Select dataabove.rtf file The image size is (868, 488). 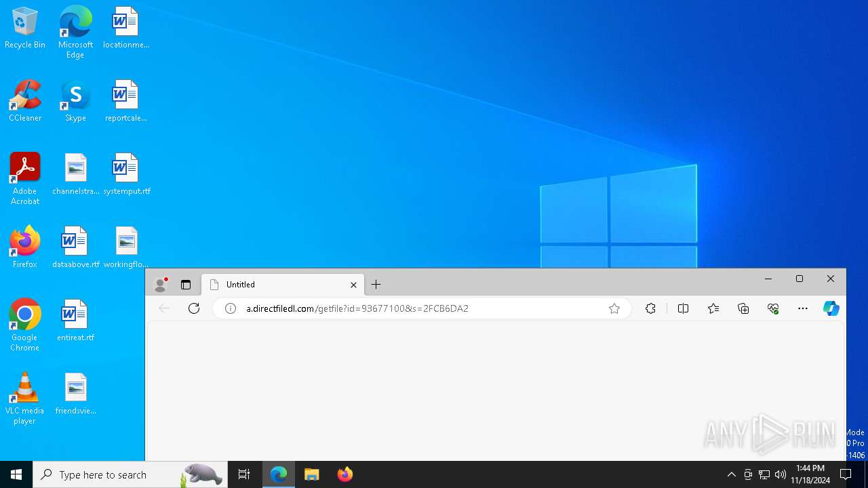[75, 247]
